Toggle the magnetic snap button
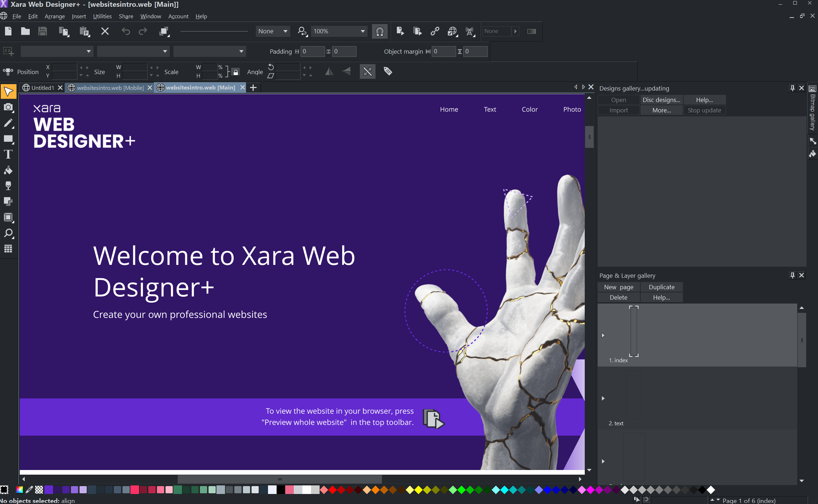 click(380, 31)
